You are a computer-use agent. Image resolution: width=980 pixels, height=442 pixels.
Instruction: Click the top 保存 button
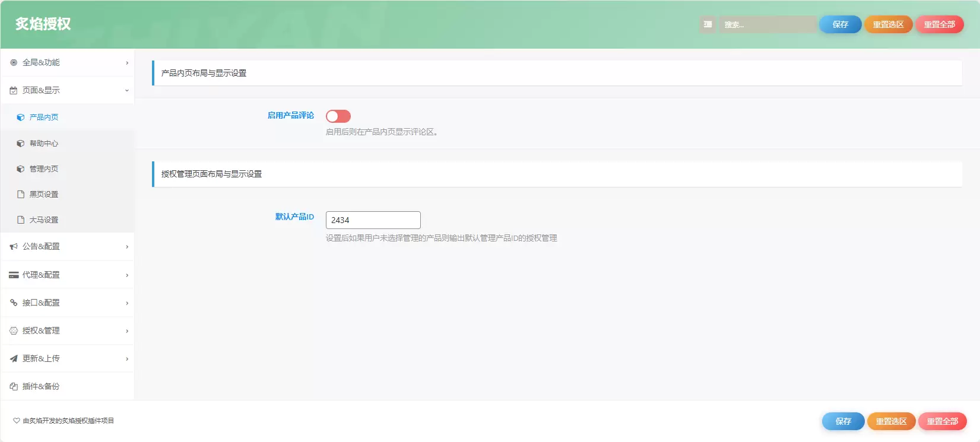click(841, 24)
